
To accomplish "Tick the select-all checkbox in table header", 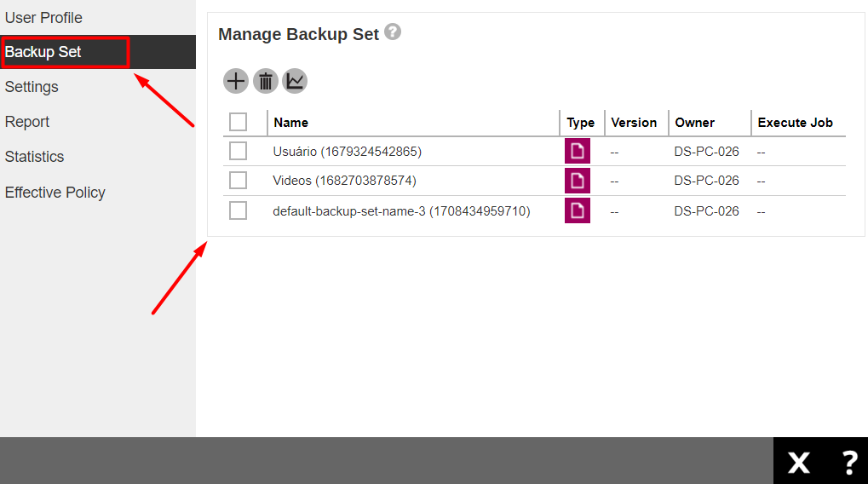I will 239,122.
